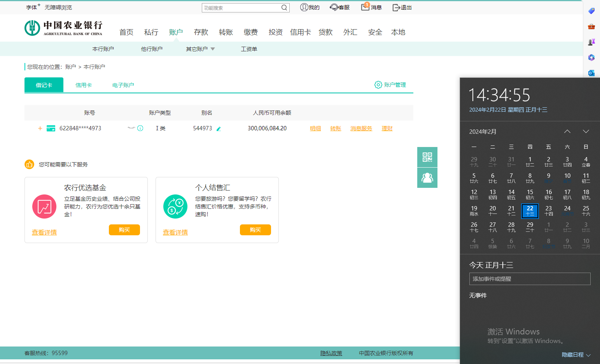Click the pencil icon to edit alias
This screenshot has width=600, height=364.
[x=219, y=129]
